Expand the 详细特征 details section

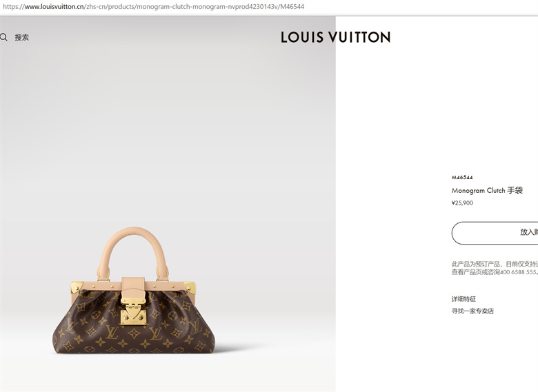pos(464,299)
